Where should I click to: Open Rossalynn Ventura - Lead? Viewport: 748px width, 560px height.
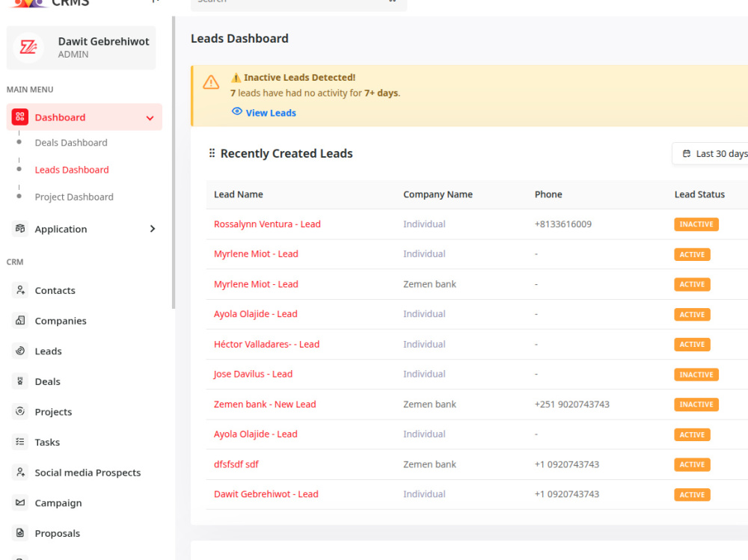pyautogui.click(x=267, y=224)
